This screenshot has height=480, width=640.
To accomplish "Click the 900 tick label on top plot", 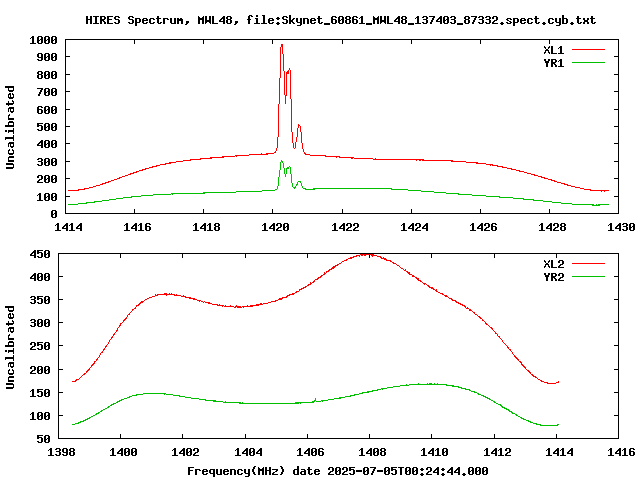I will [x=47, y=57].
